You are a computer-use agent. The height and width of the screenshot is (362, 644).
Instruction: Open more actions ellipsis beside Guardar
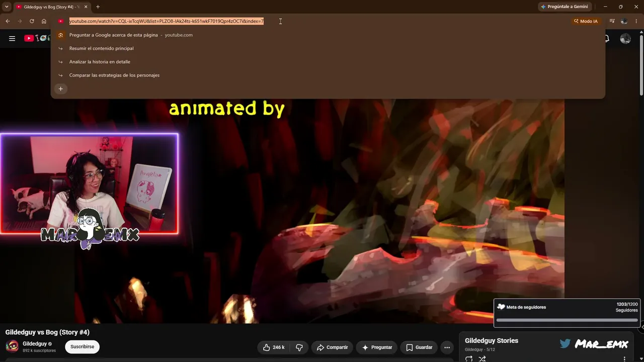447,347
